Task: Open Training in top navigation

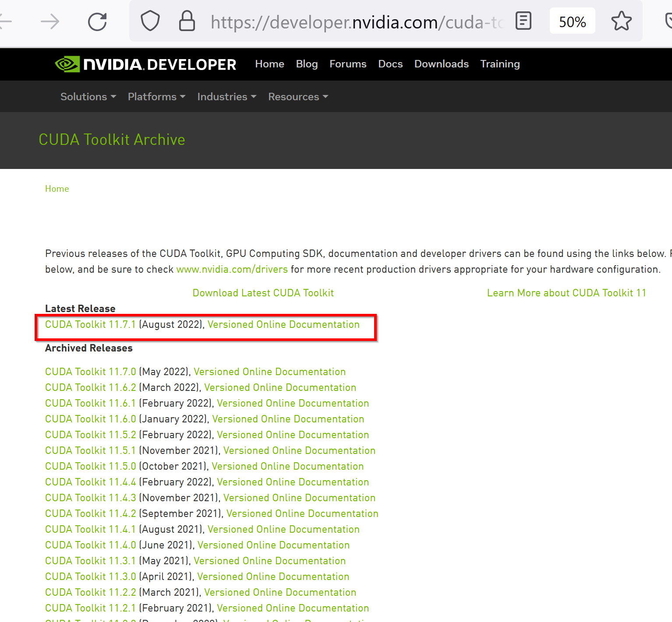Action: point(500,64)
